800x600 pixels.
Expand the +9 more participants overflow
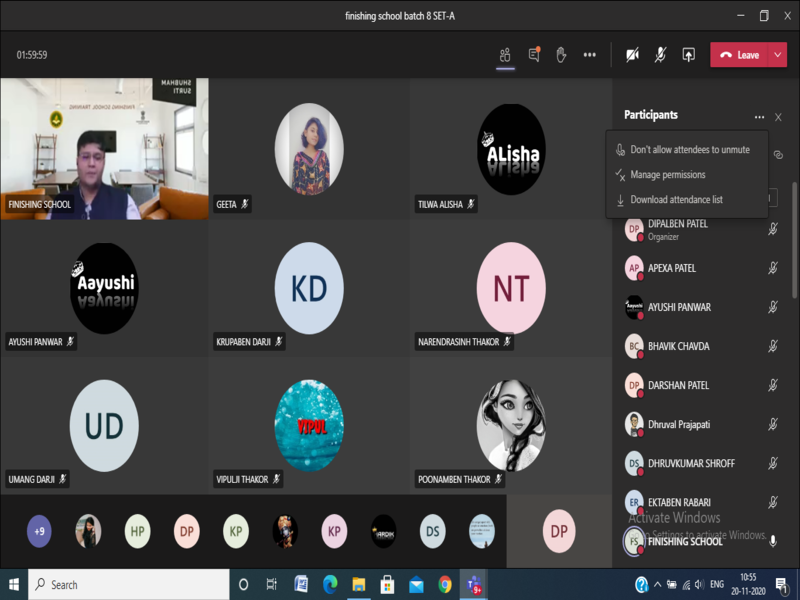pos(39,531)
